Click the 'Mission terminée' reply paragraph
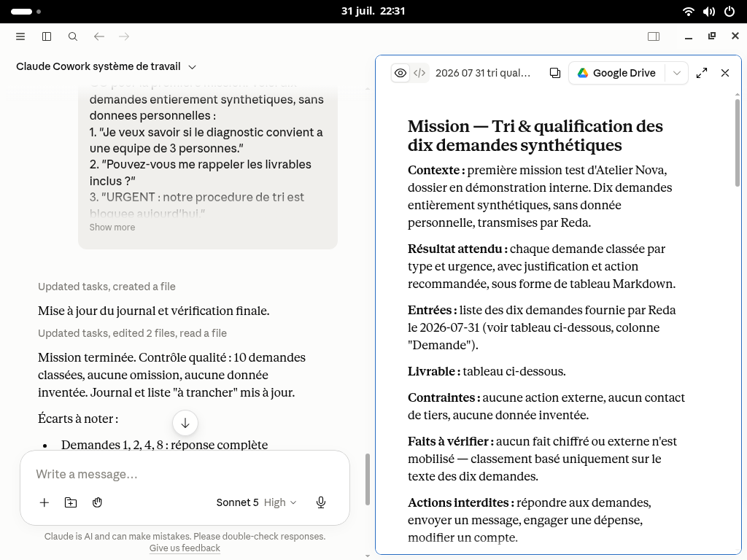 coord(172,376)
